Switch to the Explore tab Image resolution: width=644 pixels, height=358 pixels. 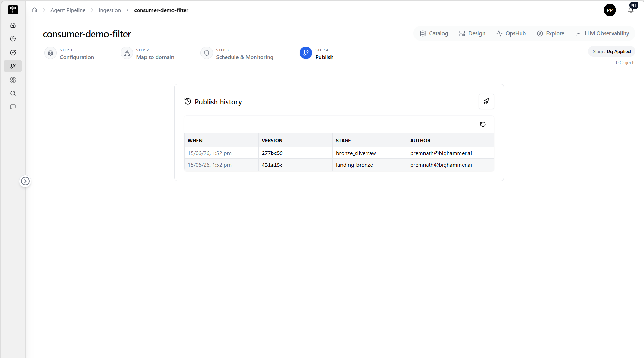point(550,33)
